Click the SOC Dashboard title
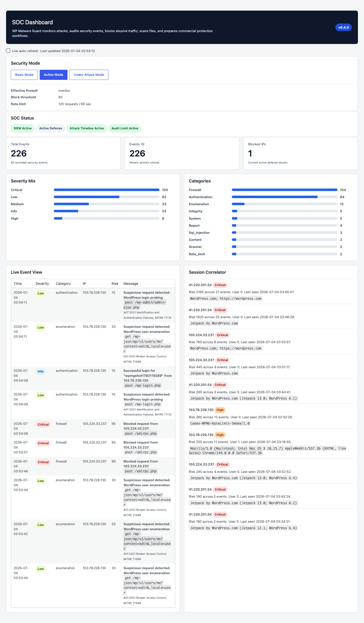Viewport: 364px width, 623px height. point(32,22)
